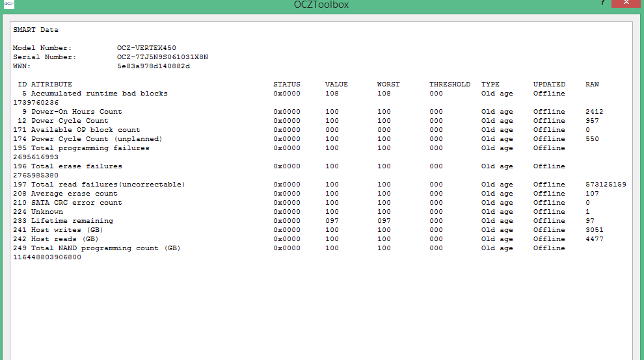Click the 'WORST' column header
This screenshot has width=644, height=360.
point(388,84)
